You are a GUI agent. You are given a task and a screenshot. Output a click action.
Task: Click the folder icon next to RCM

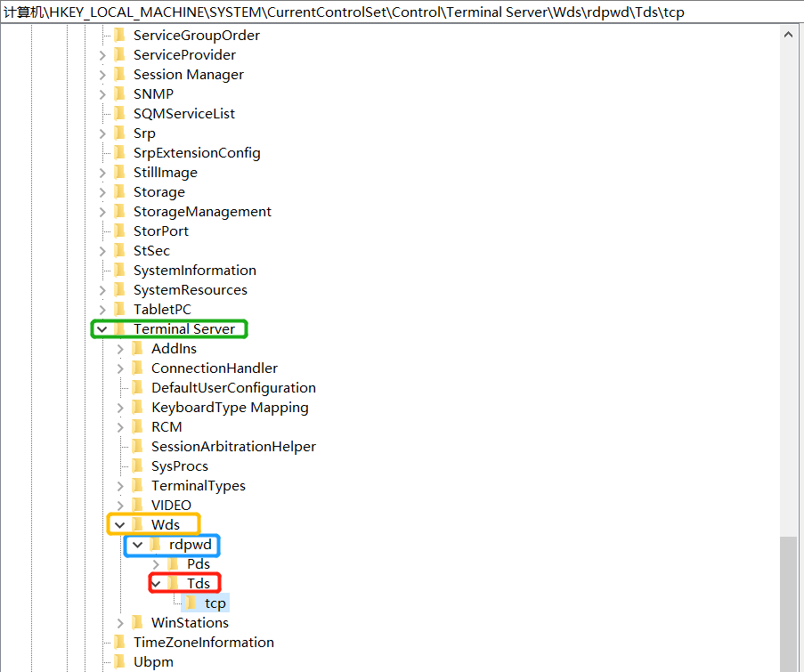(137, 427)
